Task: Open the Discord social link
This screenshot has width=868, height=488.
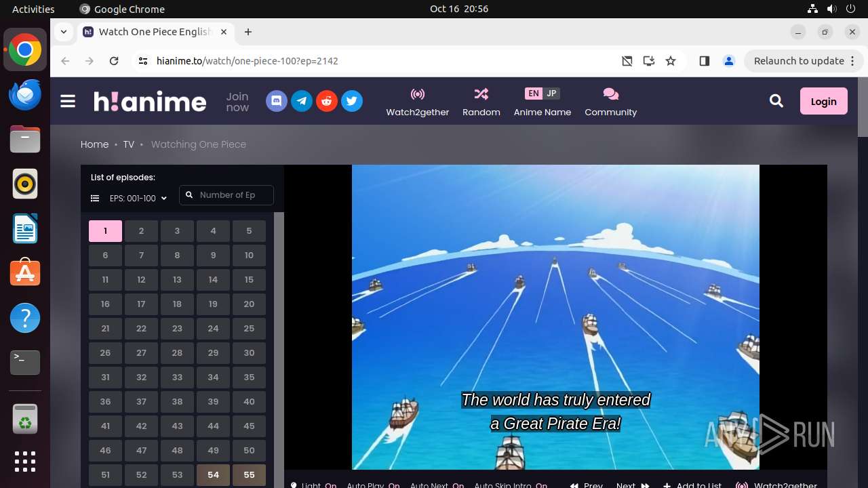Action: [277, 102]
